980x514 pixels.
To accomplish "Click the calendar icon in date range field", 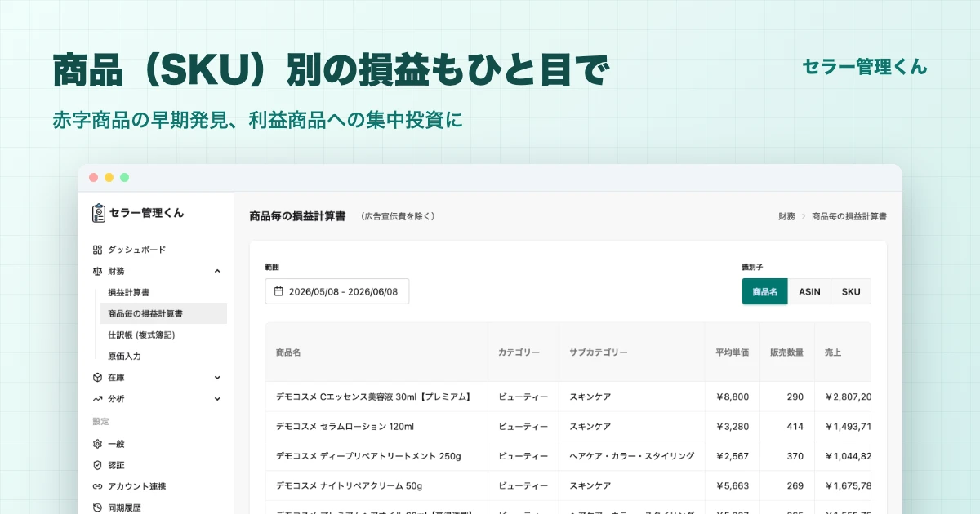I will pyautogui.click(x=278, y=291).
